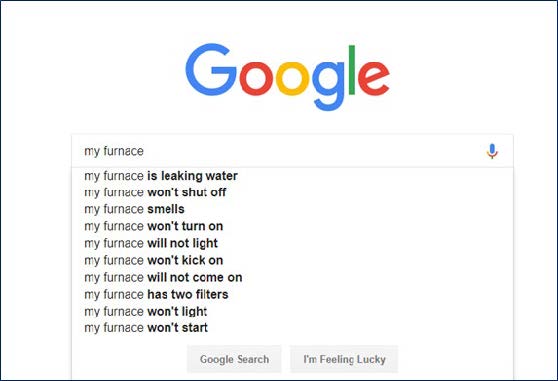The width and height of the screenshot is (558, 381).
Task: Click the blue capital G in logo
Action: point(211,70)
